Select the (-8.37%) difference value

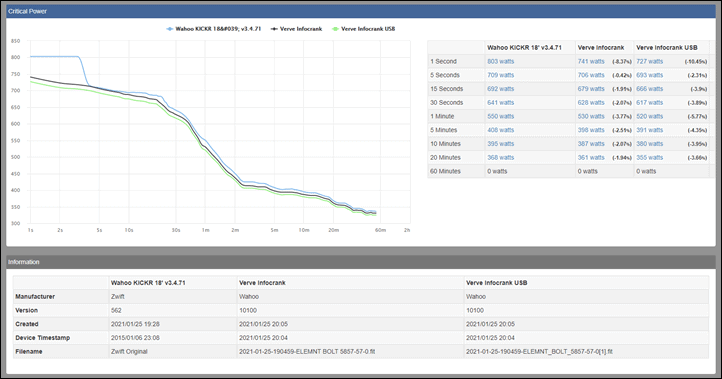[x=622, y=62]
